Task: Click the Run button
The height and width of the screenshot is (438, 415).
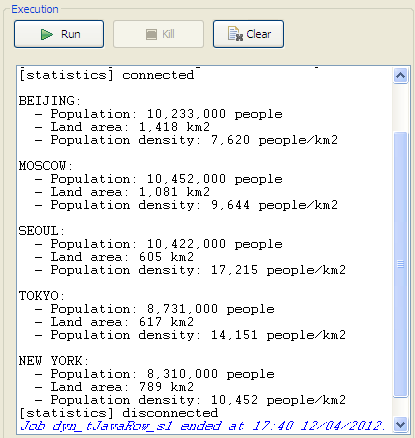Action: 59,34
